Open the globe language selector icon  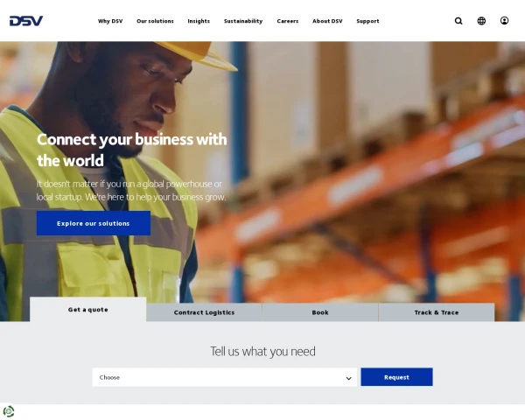pos(481,21)
